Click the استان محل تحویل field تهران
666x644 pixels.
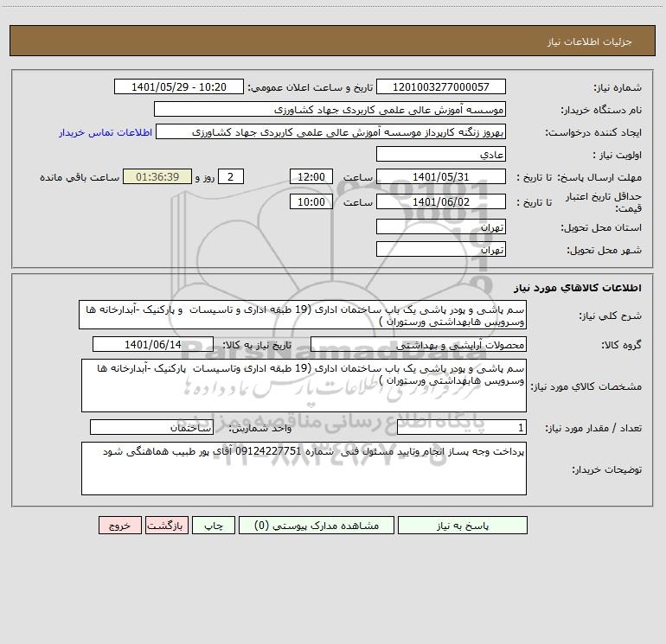click(441, 226)
